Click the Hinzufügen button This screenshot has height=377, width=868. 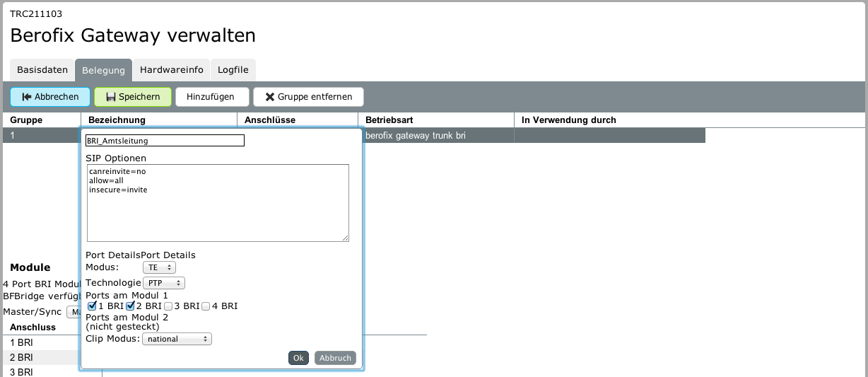click(213, 97)
